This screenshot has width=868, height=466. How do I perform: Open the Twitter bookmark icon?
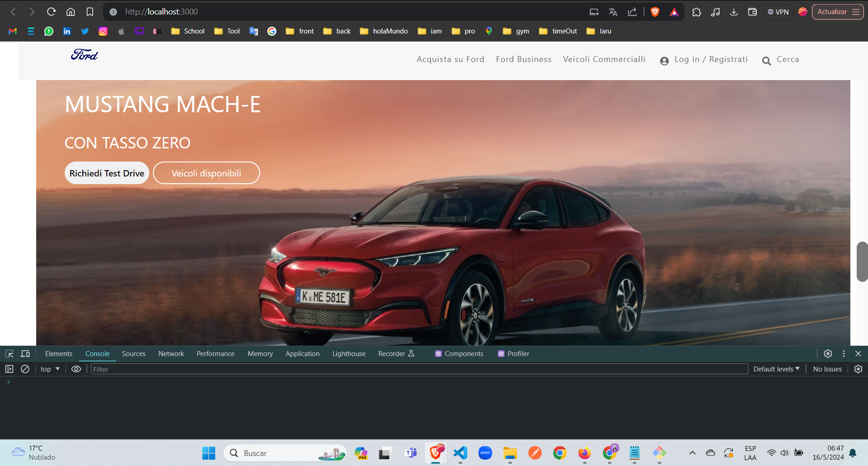[x=85, y=31]
